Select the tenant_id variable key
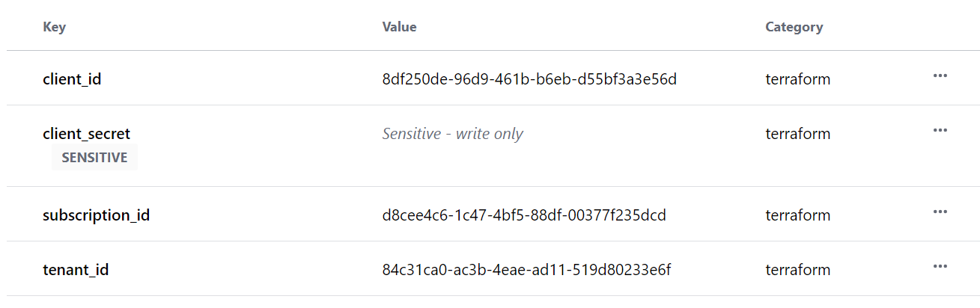Image resolution: width=980 pixels, height=308 pixels. (76, 270)
